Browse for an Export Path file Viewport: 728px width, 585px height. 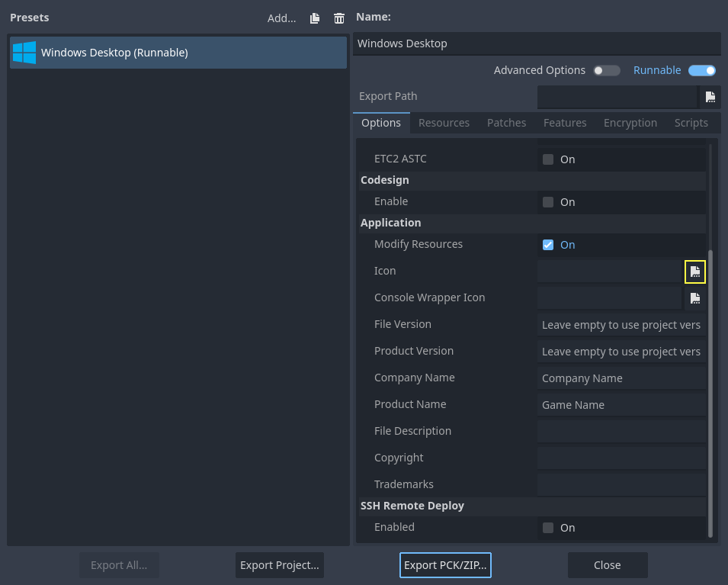[x=710, y=97]
